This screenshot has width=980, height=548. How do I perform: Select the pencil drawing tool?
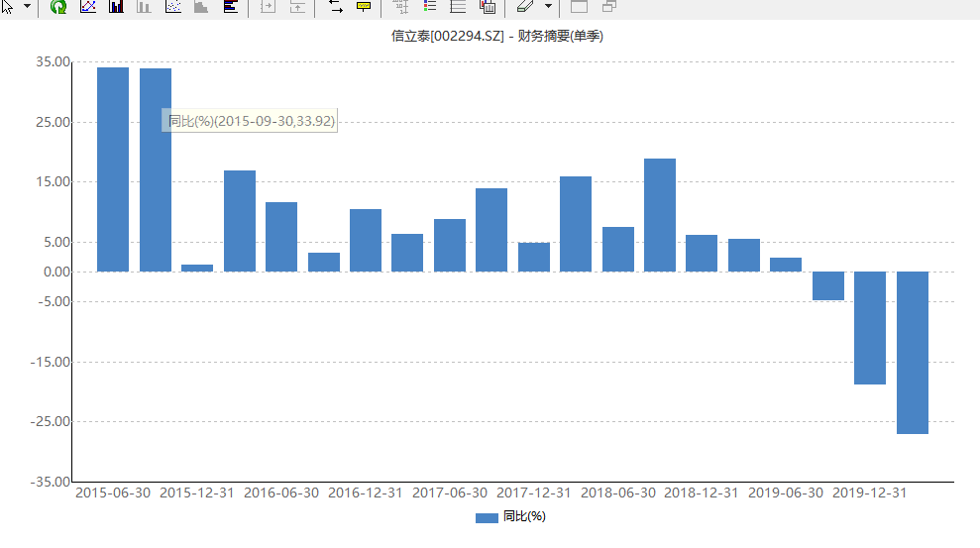point(525,6)
